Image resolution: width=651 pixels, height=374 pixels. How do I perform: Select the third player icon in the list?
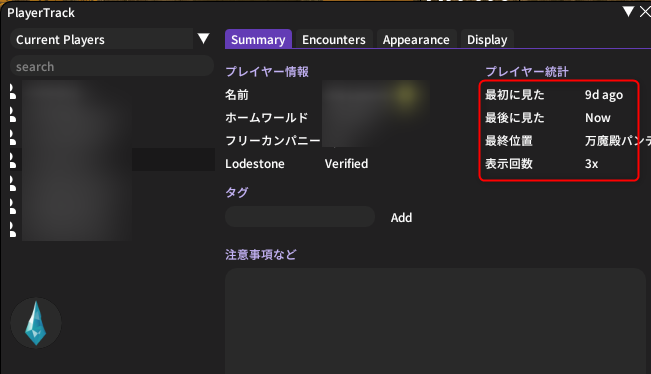point(13,138)
